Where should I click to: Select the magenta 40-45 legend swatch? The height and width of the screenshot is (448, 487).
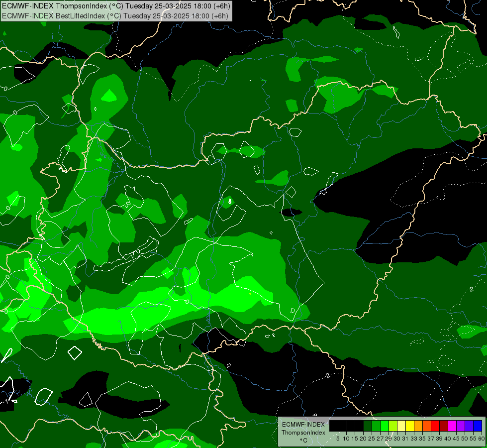(452, 426)
